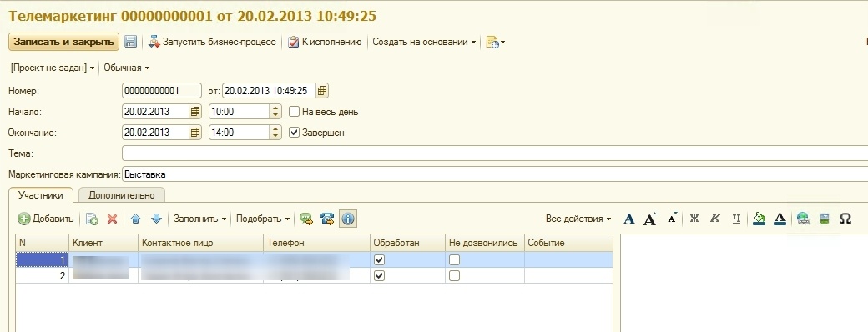Move the row down with the blue arrow
The height and width of the screenshot is (332, 868).
coord(157,219)
